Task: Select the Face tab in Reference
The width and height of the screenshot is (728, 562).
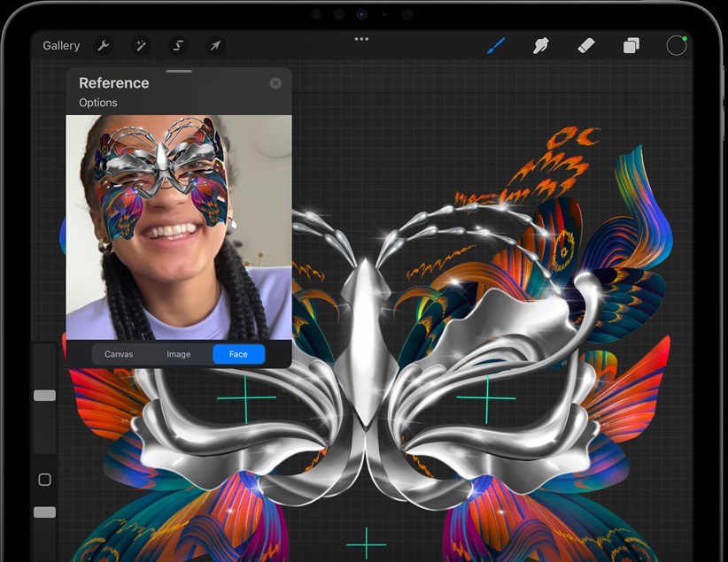Action: coord(238,354)
